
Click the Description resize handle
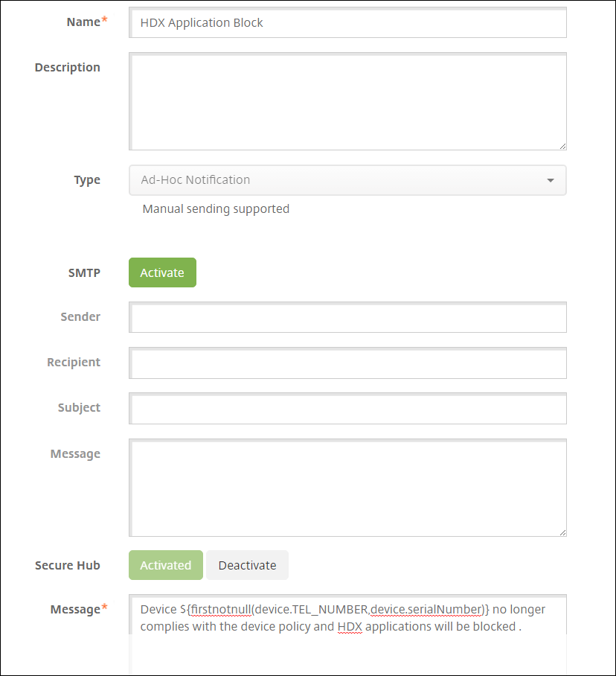click(562, 146)
